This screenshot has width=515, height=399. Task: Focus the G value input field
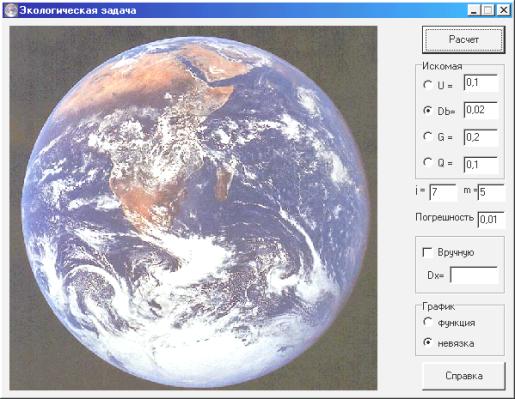[x=481, y=138]
